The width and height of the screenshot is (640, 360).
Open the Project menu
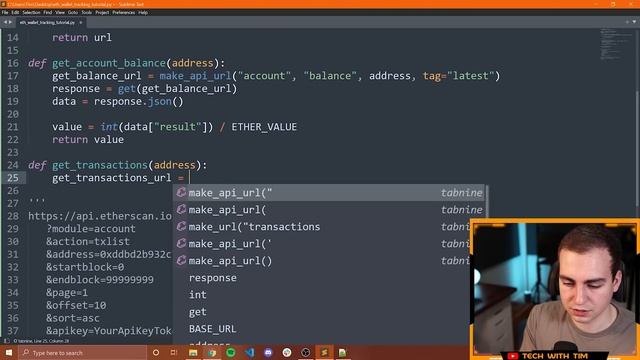[102, 13]
